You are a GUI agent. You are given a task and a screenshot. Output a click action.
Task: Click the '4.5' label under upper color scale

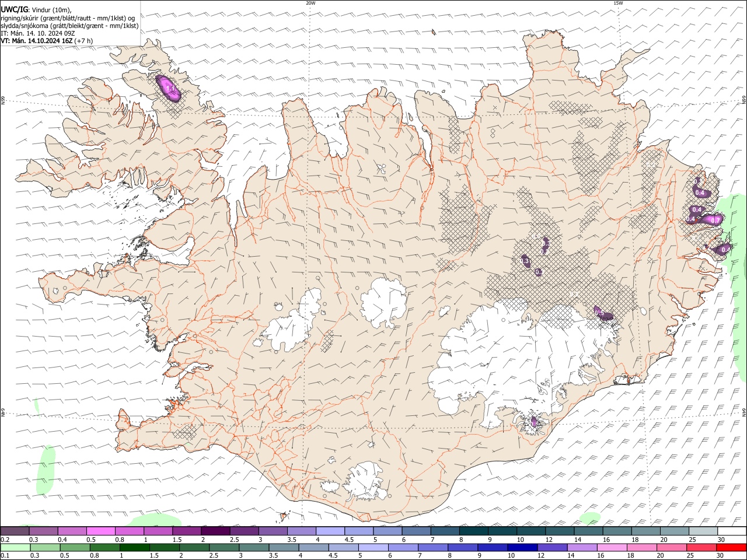pos(349,540)
